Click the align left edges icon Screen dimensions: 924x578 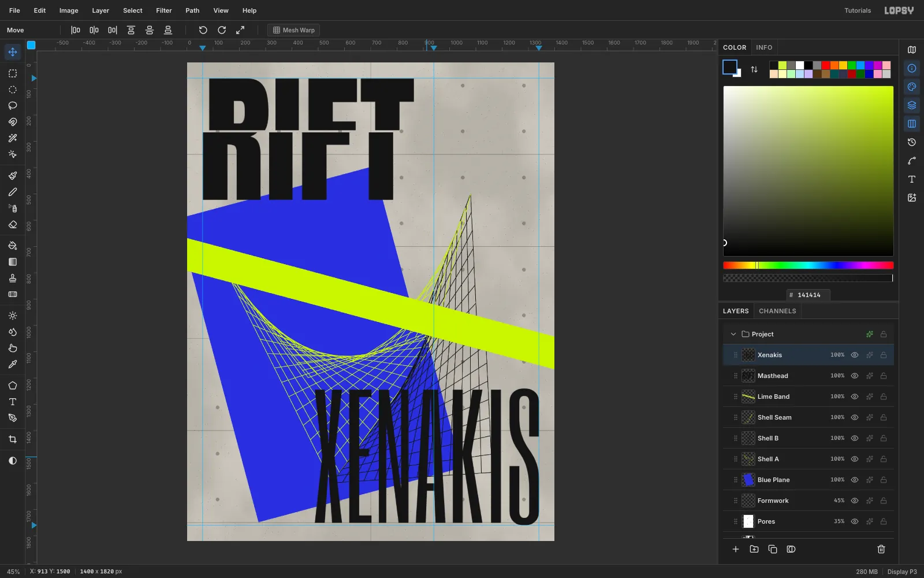point(76,30)
